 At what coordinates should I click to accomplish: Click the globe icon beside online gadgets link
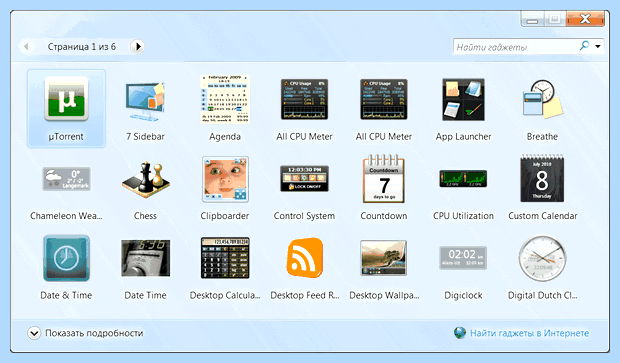460,333
